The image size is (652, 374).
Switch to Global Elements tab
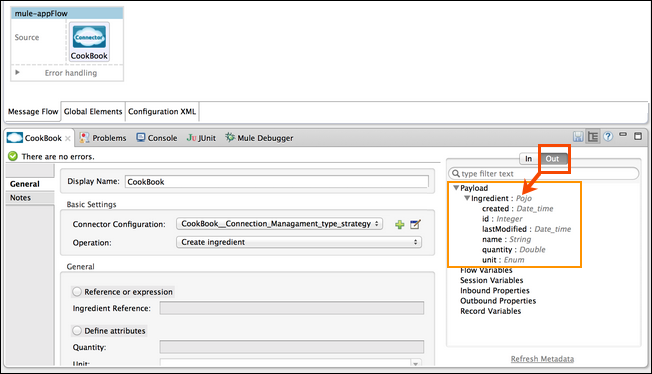[x=93, y=111]
